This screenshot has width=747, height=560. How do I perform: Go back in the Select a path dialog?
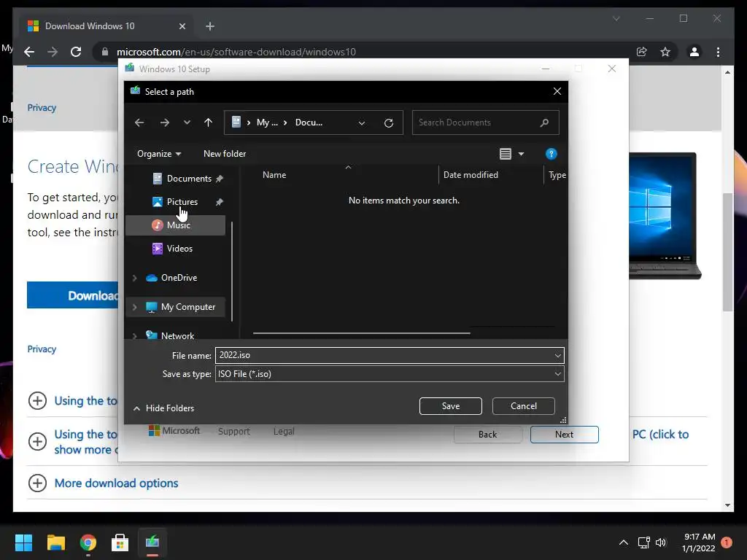[x=139, y=122]
